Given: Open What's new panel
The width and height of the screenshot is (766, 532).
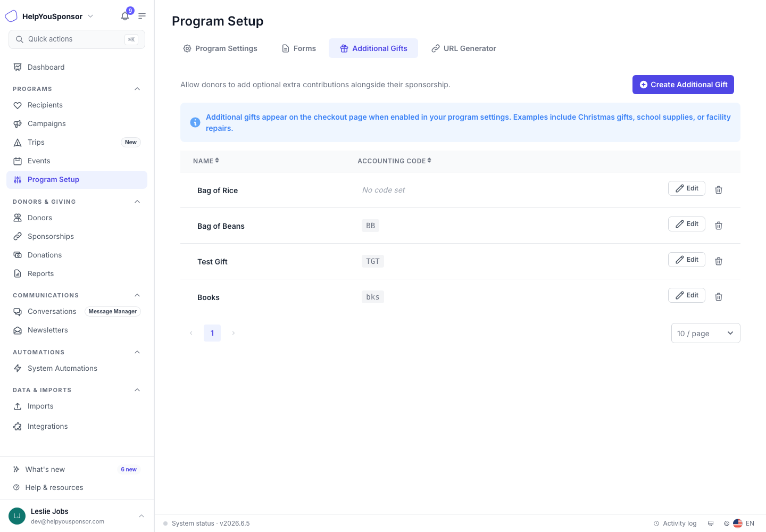Looking at the screenshot, I should pos(77,469).
